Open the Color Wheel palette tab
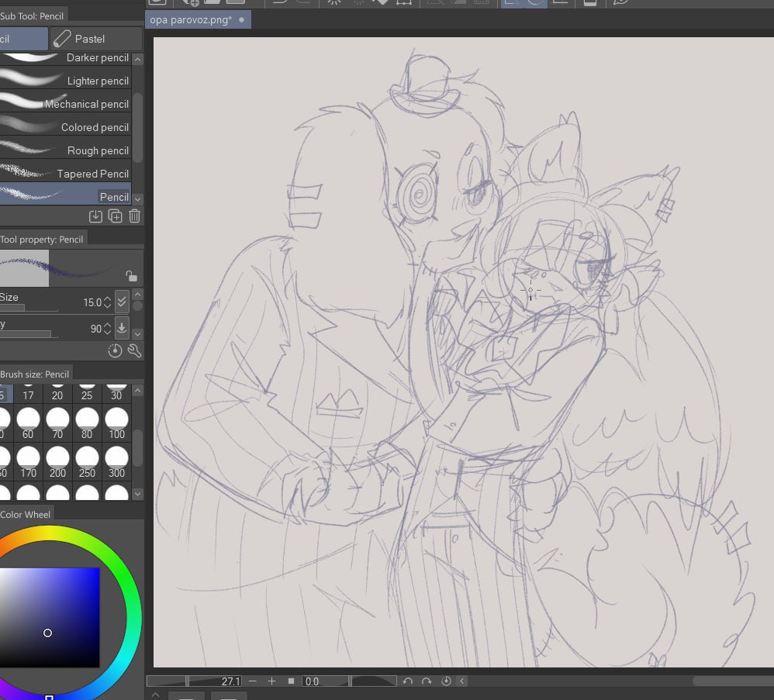Viewport: 774px width, 700px height. pos(26,515)
